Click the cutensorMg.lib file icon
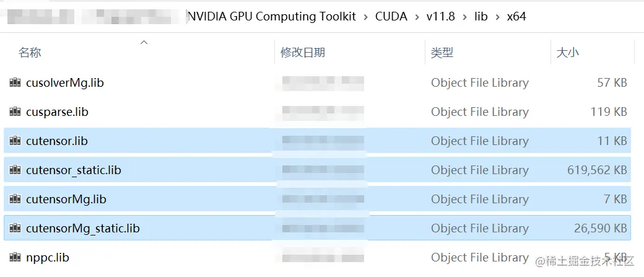Screen dimensions: 644x277 (x=15, y=199)
